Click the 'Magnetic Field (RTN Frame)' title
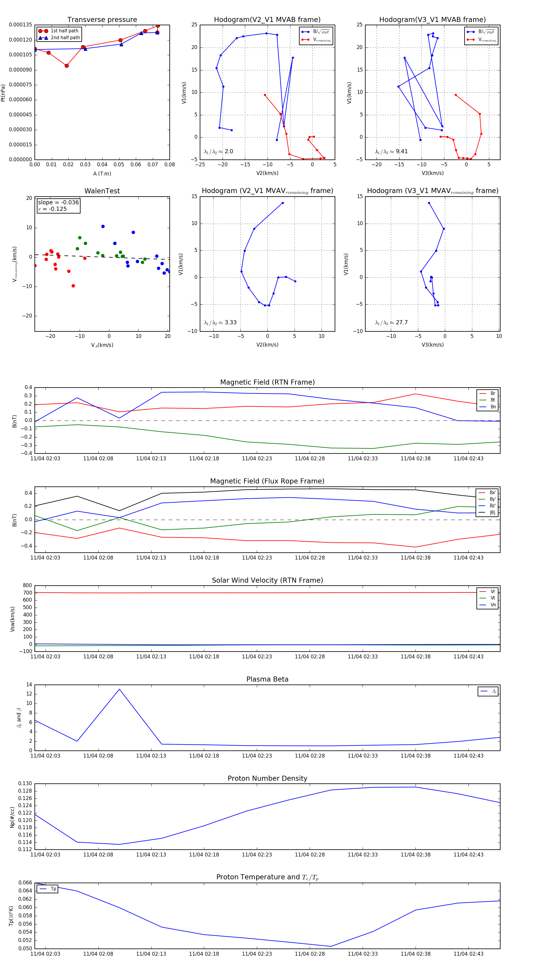This screenshot has height=980, width=535. click(267, 382)
